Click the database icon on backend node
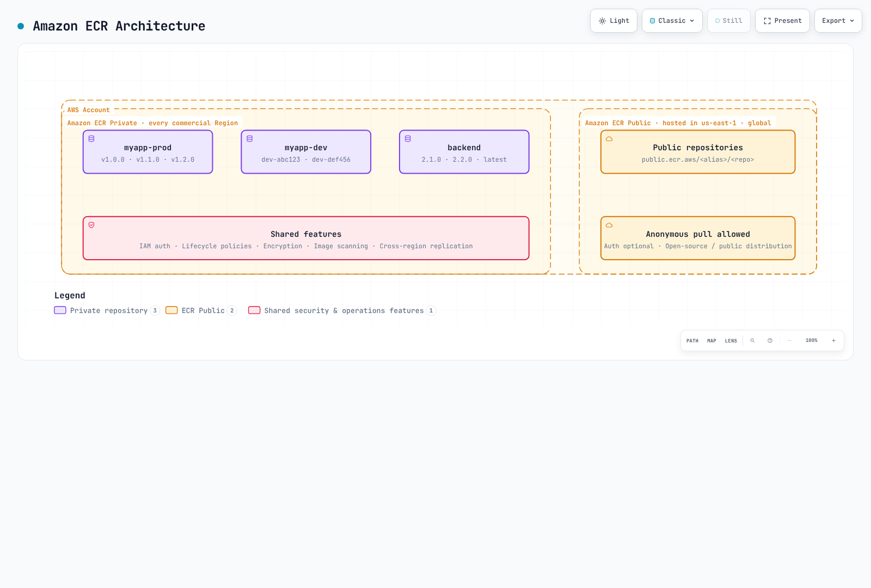871x588 pixels. pos(408,139)
